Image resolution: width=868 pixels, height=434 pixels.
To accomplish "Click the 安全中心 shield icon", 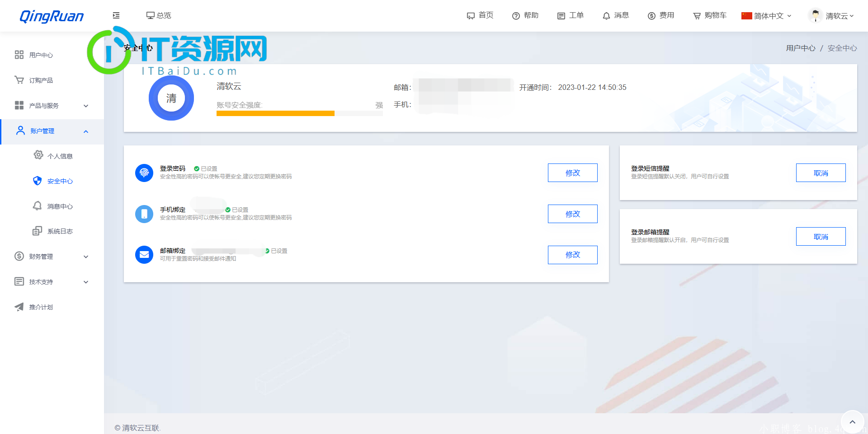I will (38, 181).
